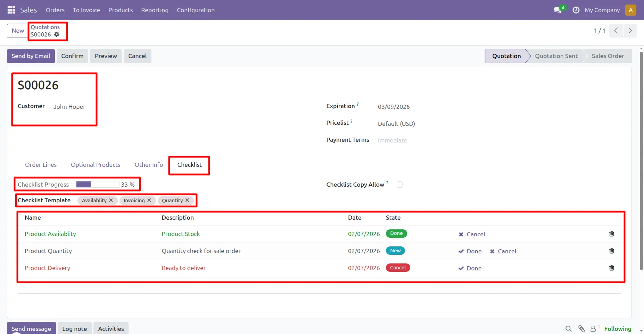Open the apps grid menu icon
644x334 pixels.
[11, 10]
